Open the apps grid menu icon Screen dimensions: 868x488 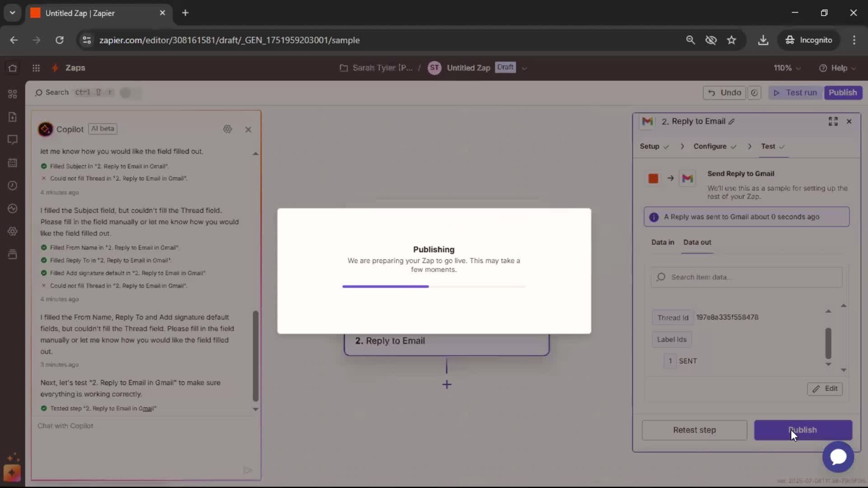pos(36,68)
